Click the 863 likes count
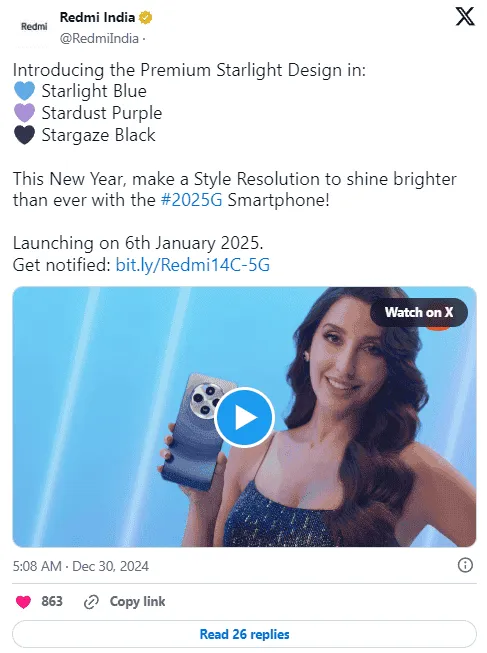The width and height of the screenshot is (487, 653). pos(52,601)
